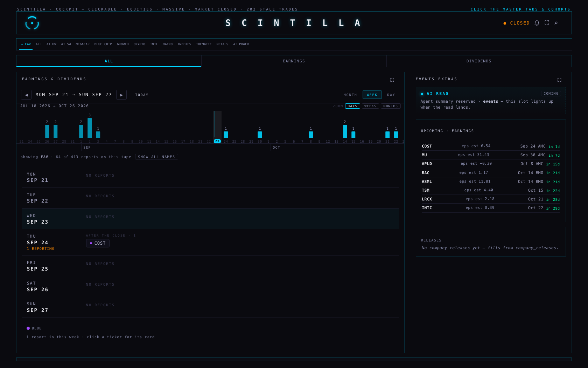Select the Thu Sep 24 day row

(210, 242)
